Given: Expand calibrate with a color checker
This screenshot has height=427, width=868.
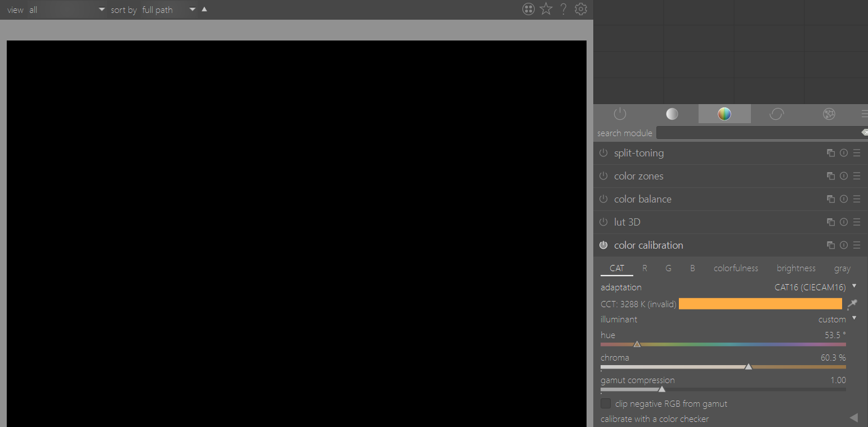Looking at the screenshot, I should (853, 419).
